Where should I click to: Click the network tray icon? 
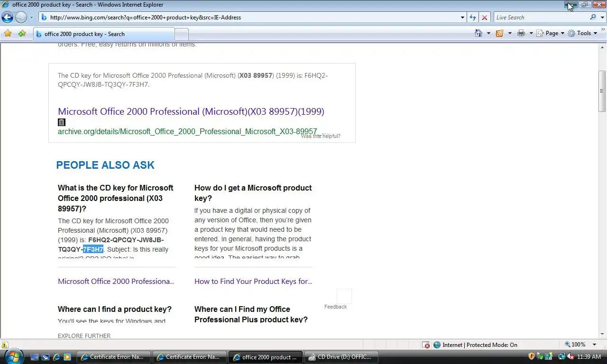pyautogui.click(x=561, y=356)
